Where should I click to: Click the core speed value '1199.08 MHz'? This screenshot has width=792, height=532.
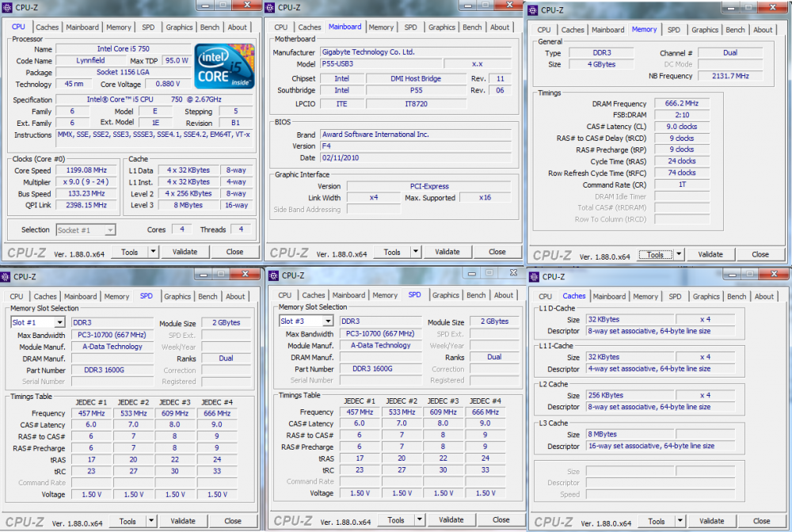coord(86,170)
